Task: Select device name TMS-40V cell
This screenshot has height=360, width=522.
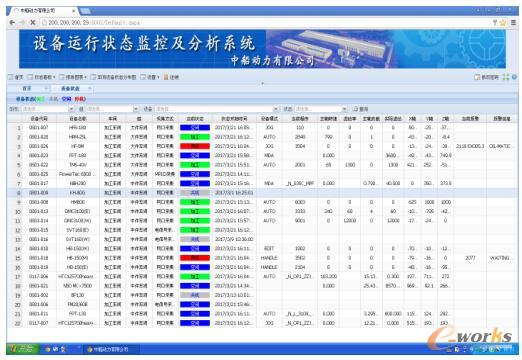Action: coord(78,165)
